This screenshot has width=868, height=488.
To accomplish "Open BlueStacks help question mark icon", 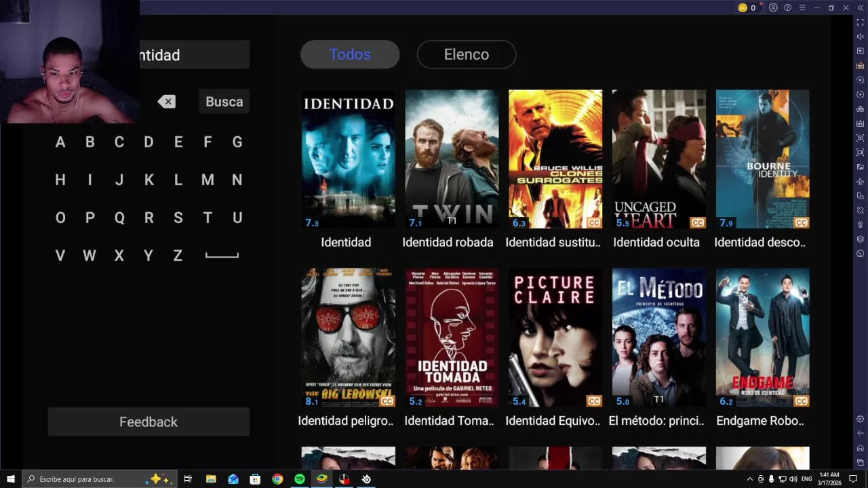I will (x=787, y=7).
